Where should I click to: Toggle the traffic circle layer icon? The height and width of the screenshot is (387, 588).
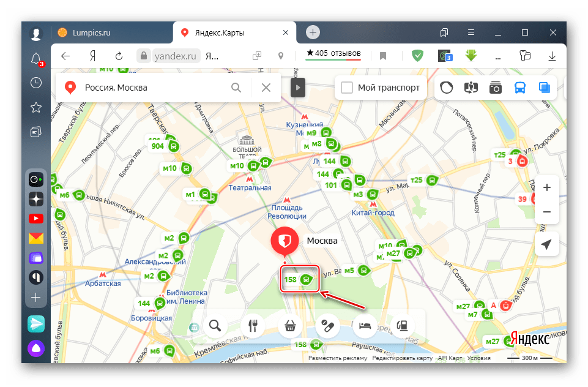447,88
